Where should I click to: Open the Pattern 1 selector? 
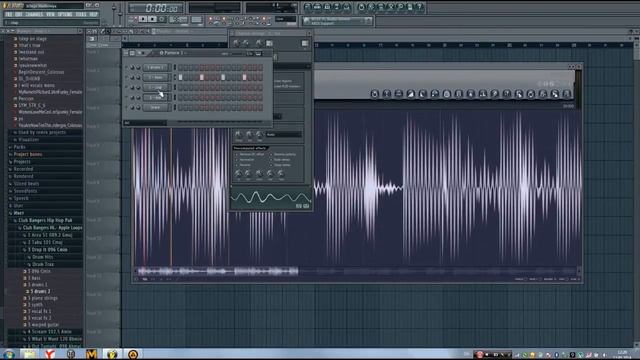point(172,53)
